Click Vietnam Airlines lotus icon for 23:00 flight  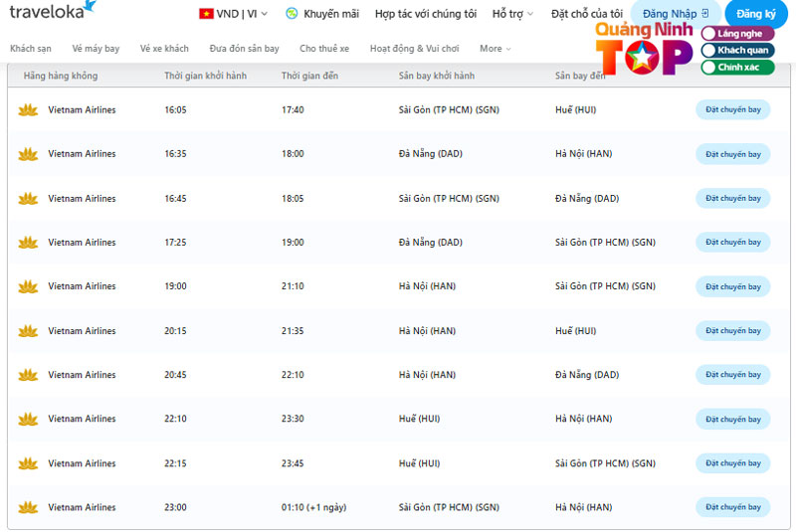[28, 507]
